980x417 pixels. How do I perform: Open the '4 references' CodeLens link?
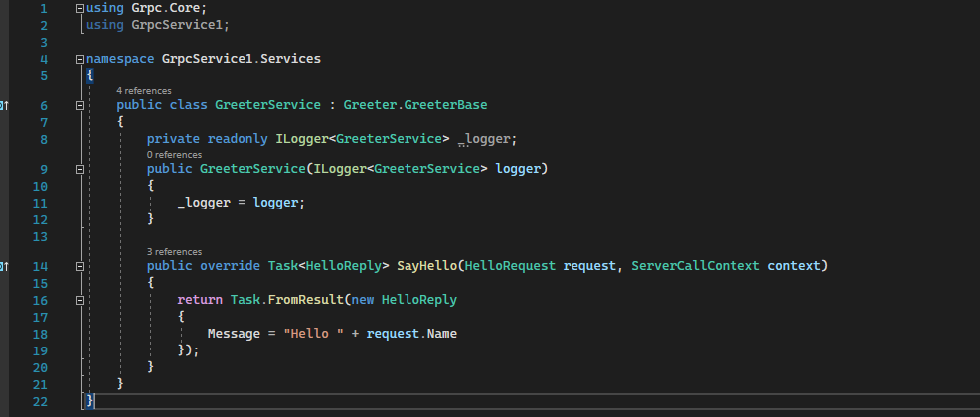tap(144, 91)
